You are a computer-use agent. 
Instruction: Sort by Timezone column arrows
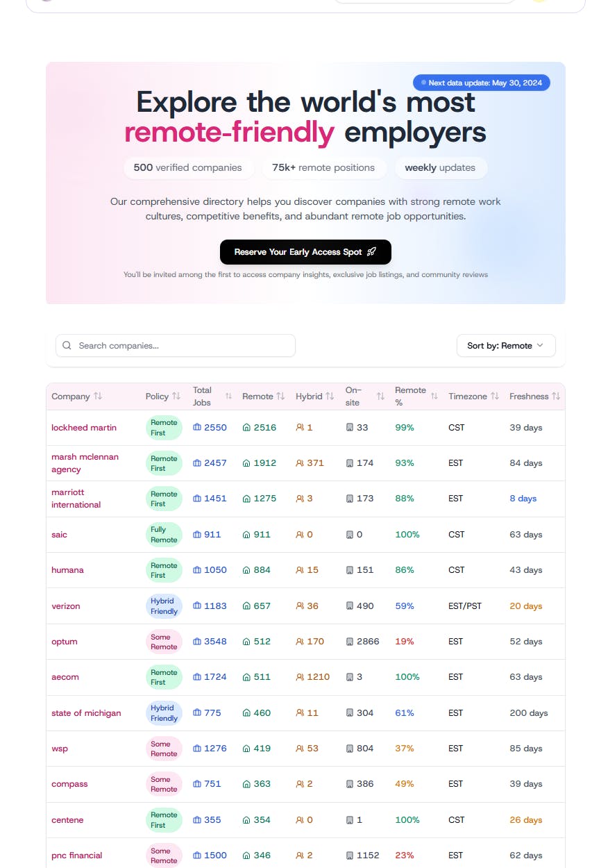pyautogui.click(x=495, y=397)
